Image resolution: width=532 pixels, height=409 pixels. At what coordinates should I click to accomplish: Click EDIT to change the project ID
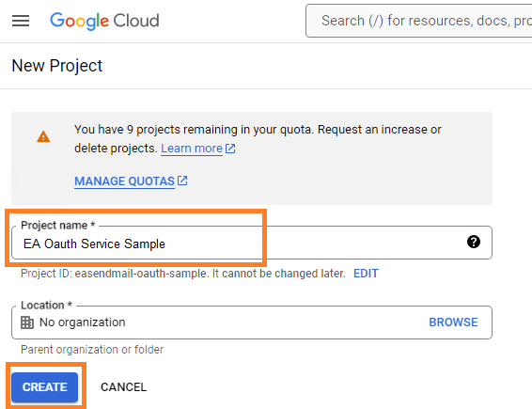(366, 274)
